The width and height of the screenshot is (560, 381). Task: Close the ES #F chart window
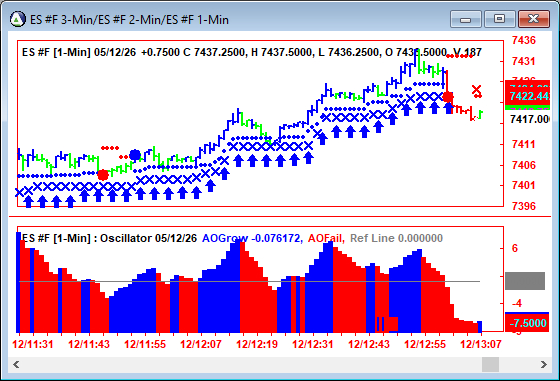[x=534, y=19]
